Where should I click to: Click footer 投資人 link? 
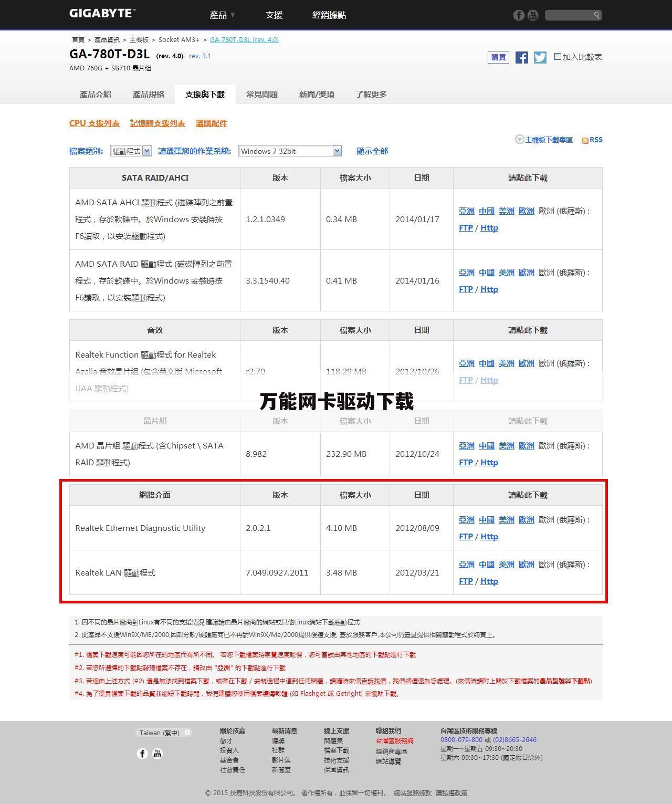coord(229,751)
